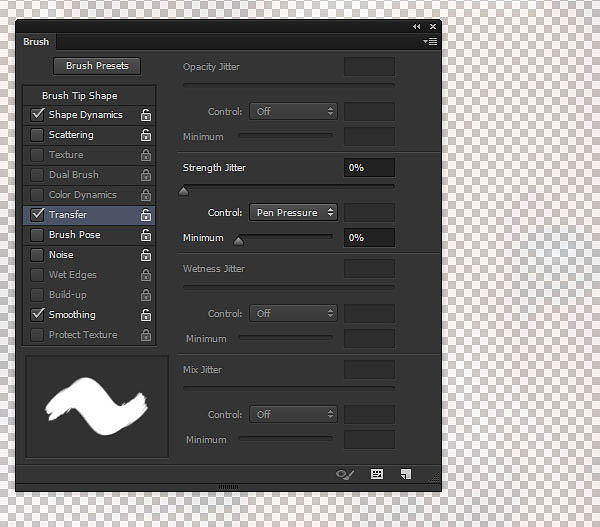This screenshot has height=527, width=600.
Task: Enable the Texture checkbox
Action: (37, 155)
